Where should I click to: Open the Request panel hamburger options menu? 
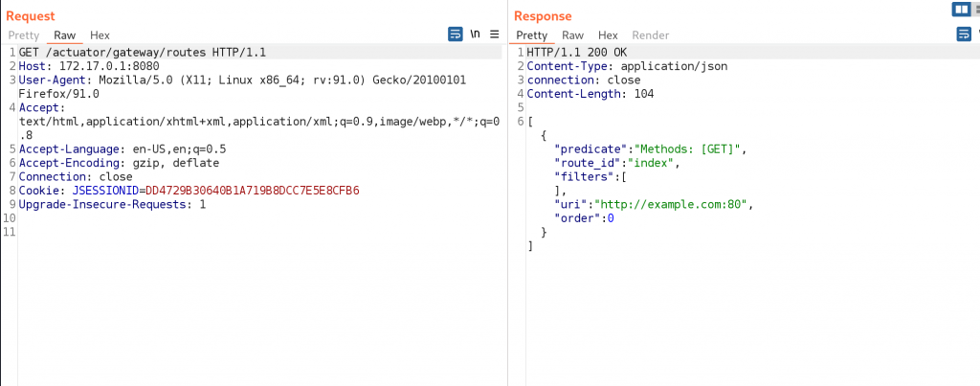495,34
